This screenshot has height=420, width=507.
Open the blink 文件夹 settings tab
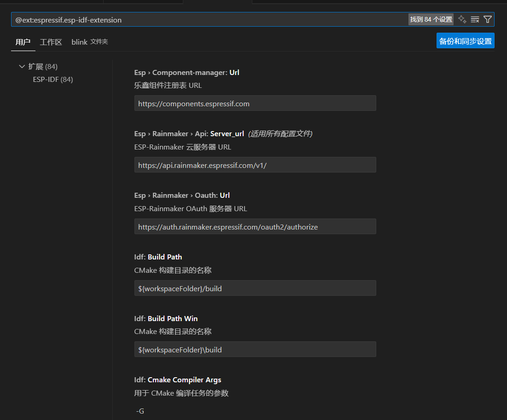[x=90, y=42]
